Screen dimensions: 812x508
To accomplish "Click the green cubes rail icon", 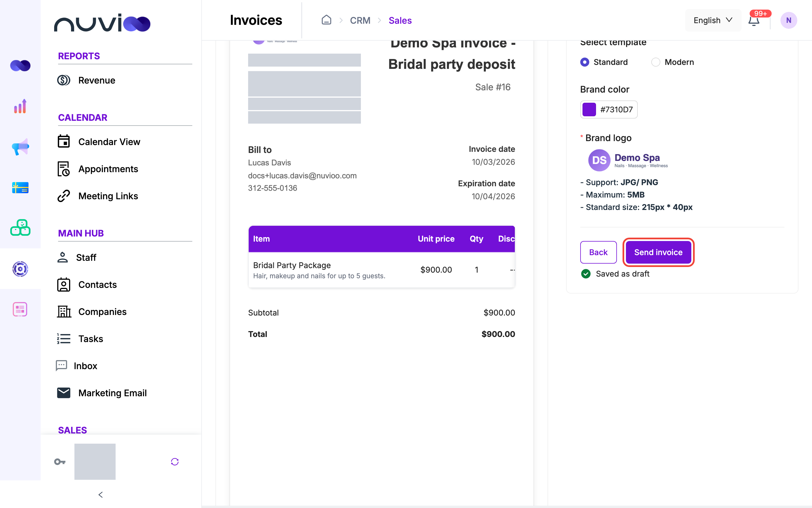I will pos(20,228).
